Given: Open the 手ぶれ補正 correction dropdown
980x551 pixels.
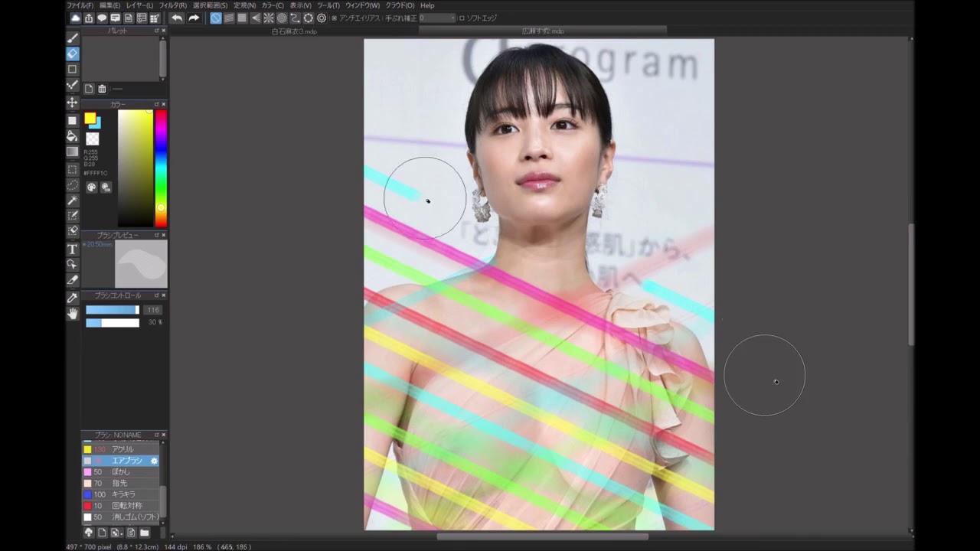Looking at the screenshot, I should [x=438, y=18].
